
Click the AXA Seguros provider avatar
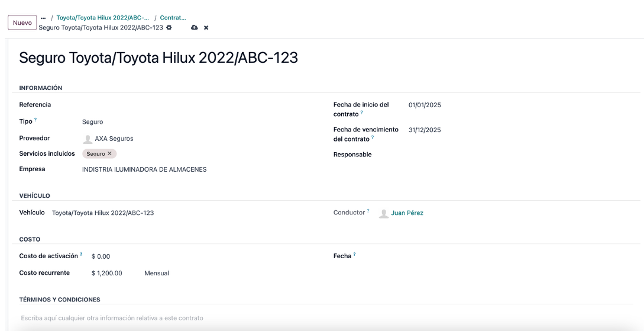(88, 139)
